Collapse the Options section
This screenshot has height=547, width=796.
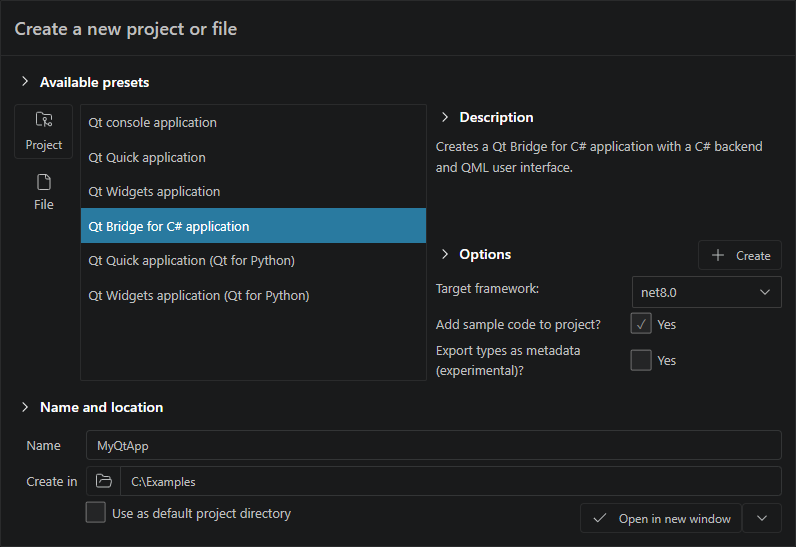tap(445, 254)
